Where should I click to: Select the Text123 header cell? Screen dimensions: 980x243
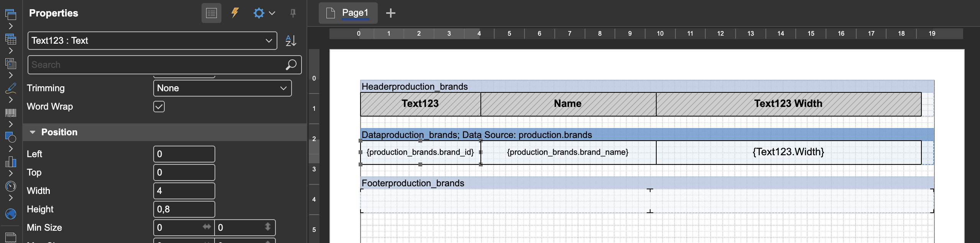pos(421,104)
